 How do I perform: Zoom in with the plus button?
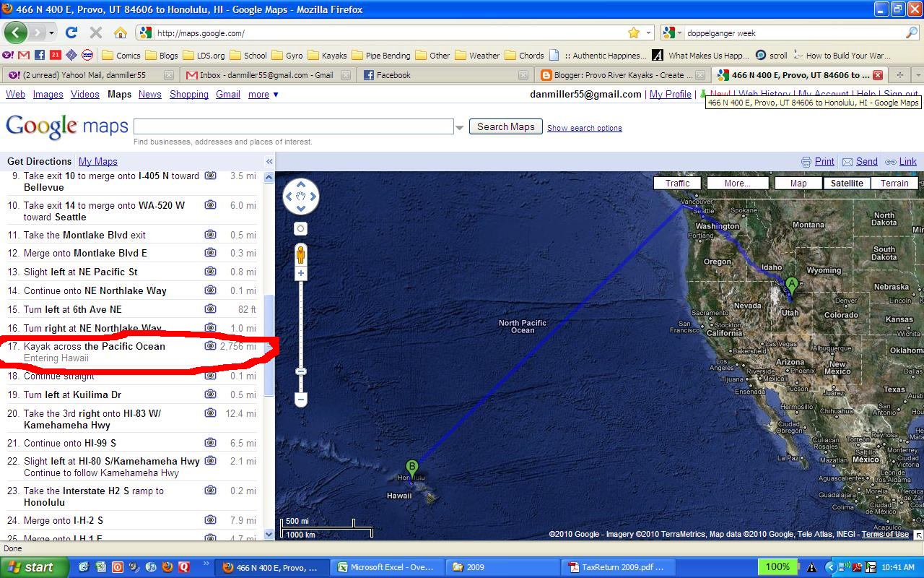(301, 273)
